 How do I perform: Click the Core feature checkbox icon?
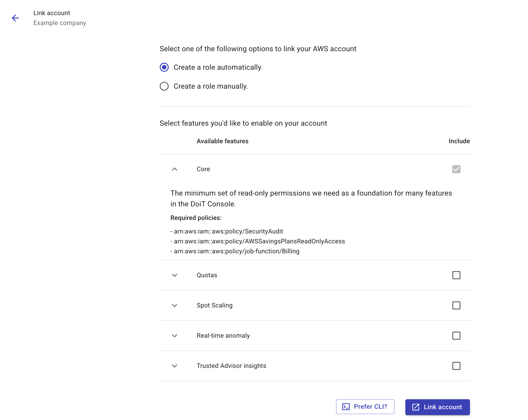(x=456, y=169)
